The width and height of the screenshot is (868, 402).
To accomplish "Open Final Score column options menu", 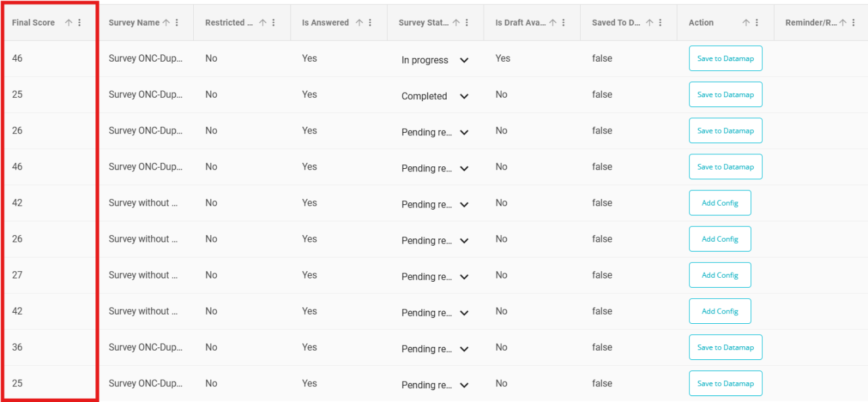I will (x=80, y=22).
